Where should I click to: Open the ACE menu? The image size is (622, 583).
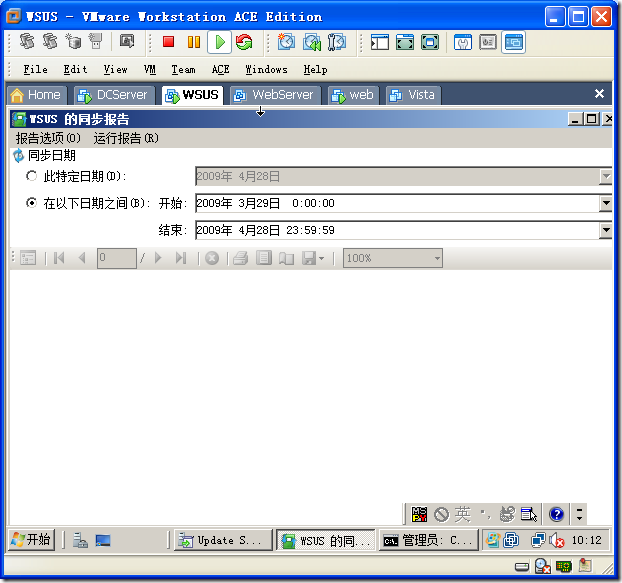(220, 69)
